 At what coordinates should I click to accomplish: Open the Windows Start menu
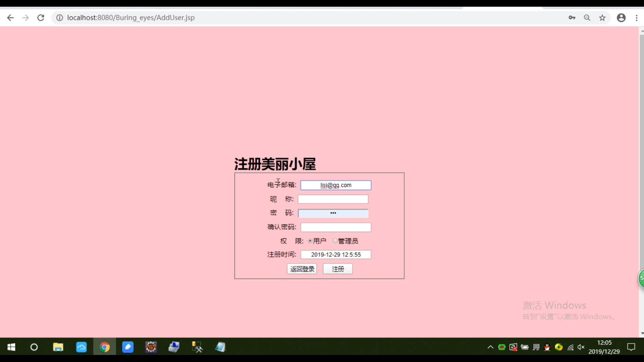pyautogui.click(x=11, y=347)
